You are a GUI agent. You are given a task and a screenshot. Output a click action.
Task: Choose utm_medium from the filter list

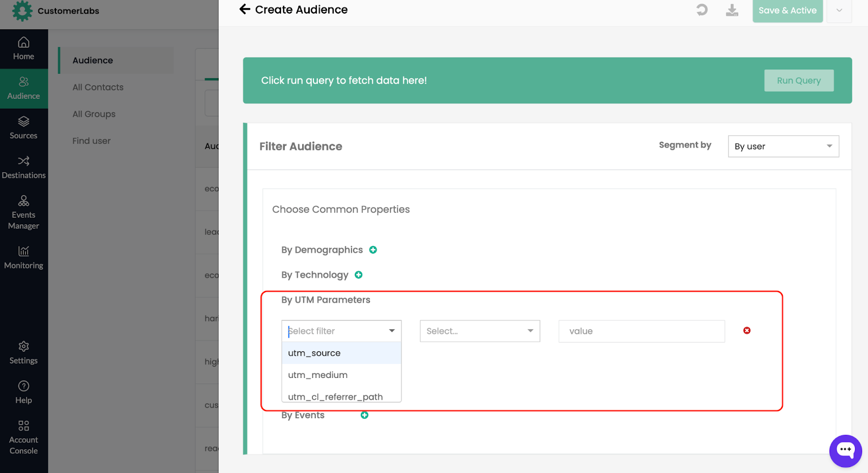point(318,375)
